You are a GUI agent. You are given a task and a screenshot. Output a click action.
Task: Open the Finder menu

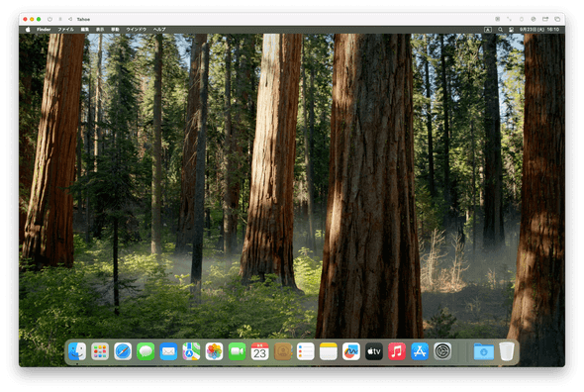(x=44, y=30)
